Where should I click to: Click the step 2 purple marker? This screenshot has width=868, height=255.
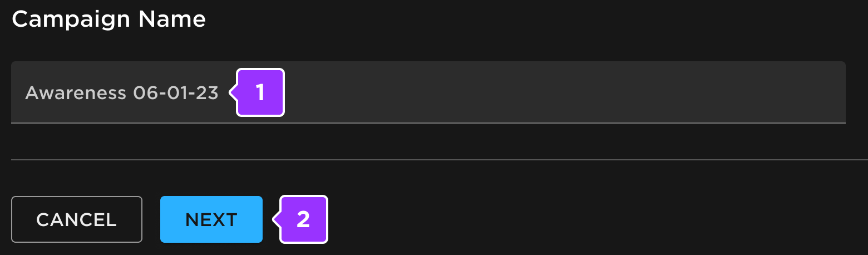pos(303,219)
